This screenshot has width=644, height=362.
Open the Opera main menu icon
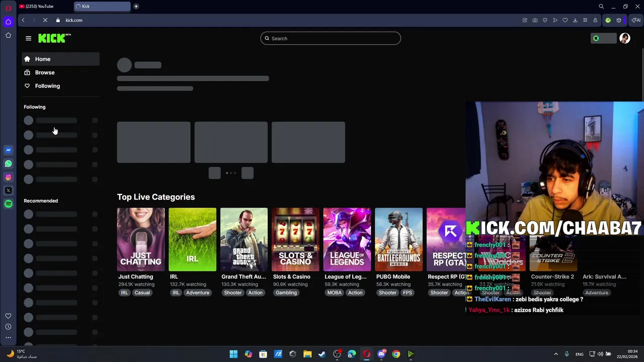pyautogui.click(x=8, y=8)
